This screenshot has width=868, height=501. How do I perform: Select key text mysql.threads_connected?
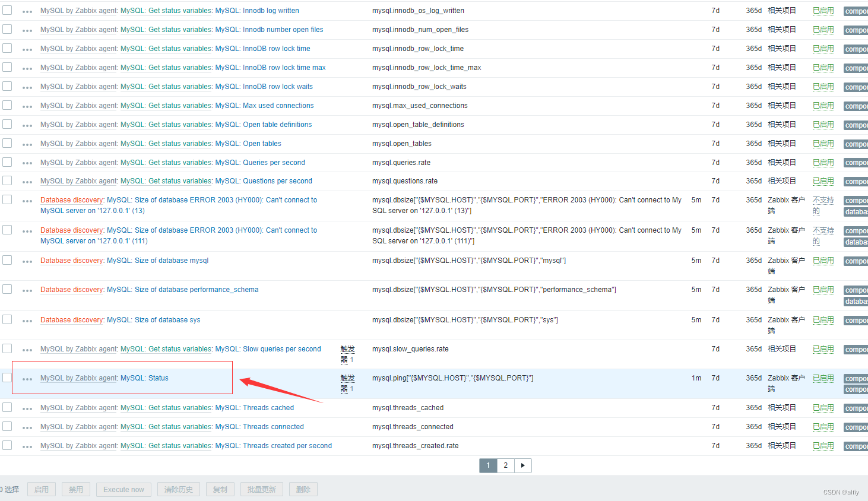tap(413, 427)
